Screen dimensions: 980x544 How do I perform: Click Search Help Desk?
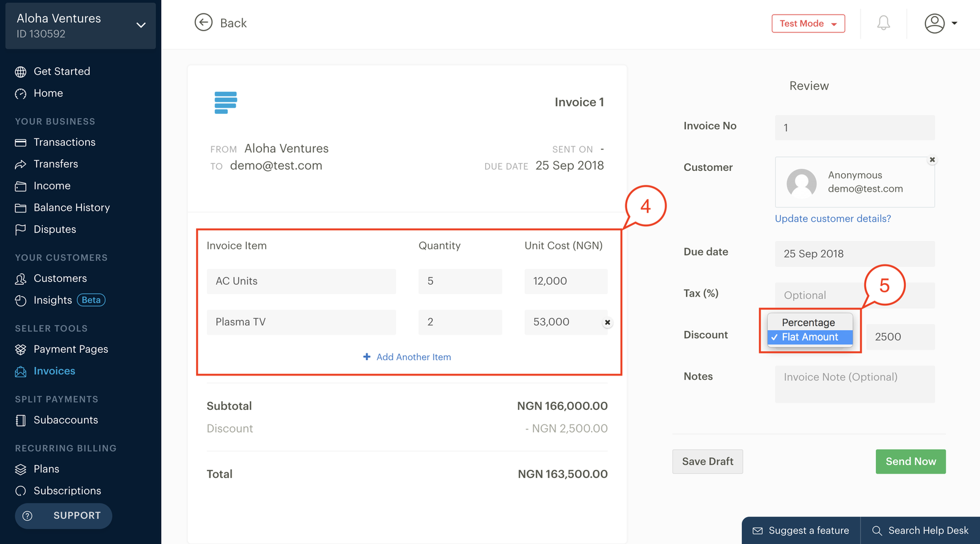[921, 531]
